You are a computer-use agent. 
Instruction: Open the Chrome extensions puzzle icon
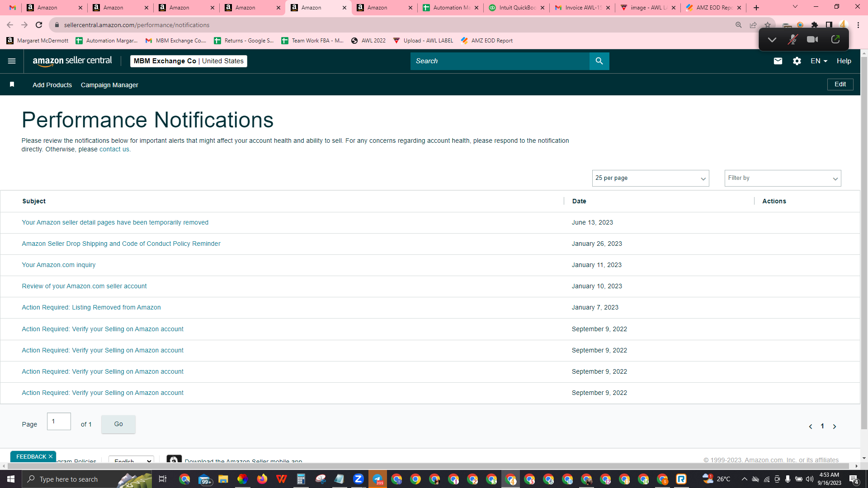point(815,25)
